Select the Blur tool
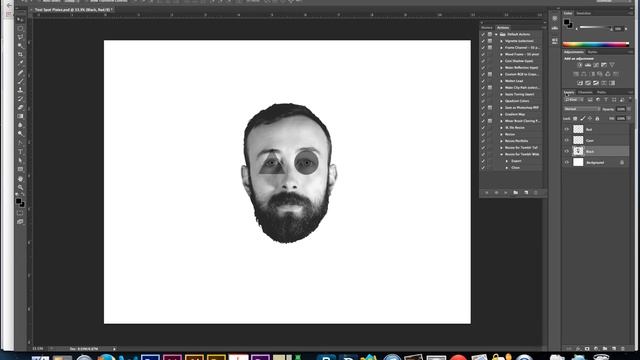 pyautogui.click(x=20, y=125)
